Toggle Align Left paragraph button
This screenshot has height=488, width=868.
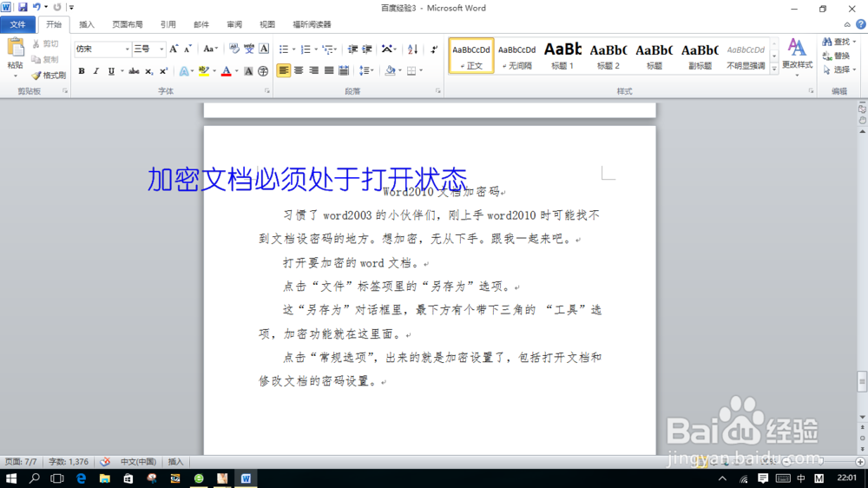point(284,70)
